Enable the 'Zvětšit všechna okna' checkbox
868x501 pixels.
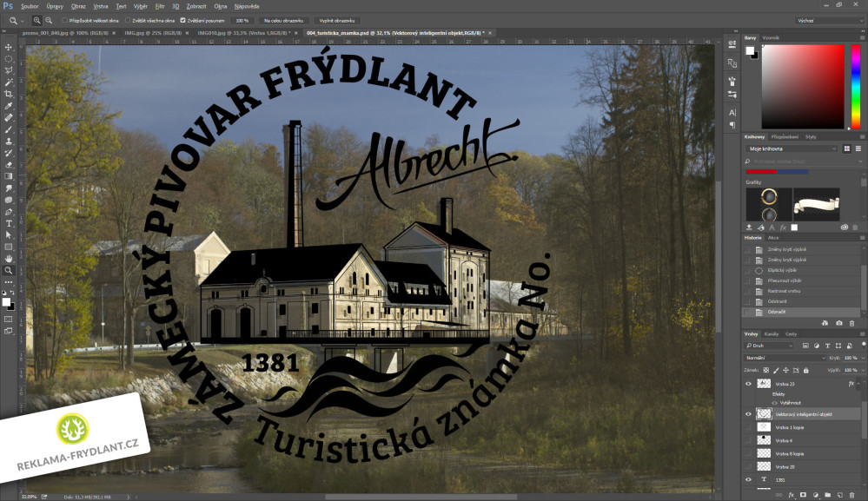[x=128, y=20]
